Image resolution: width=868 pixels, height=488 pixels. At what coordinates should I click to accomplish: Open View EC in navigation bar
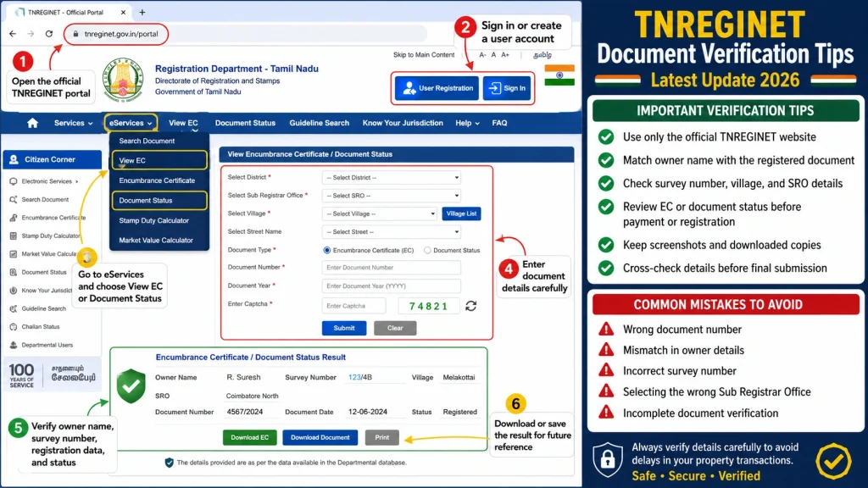pos(183,123)
